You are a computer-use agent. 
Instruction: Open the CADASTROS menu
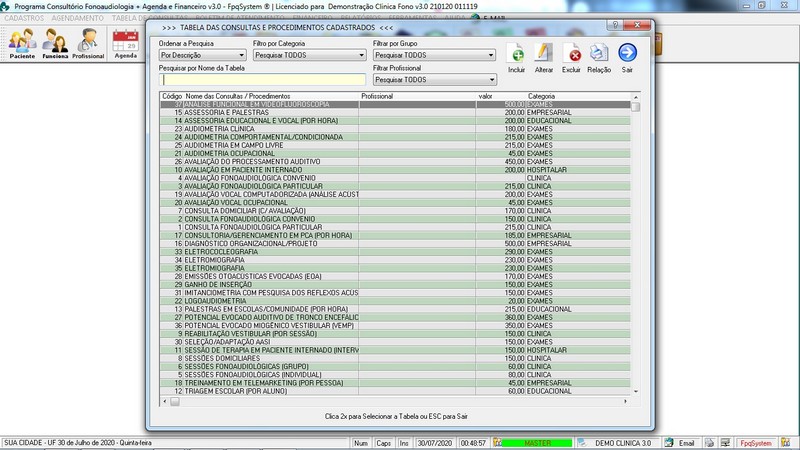(24, 18)
